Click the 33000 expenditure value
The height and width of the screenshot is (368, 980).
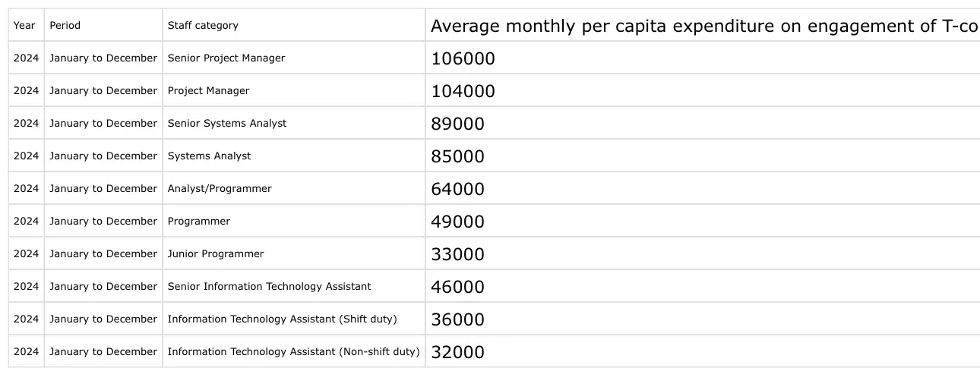pyautogui.click(x=457, y=254)
